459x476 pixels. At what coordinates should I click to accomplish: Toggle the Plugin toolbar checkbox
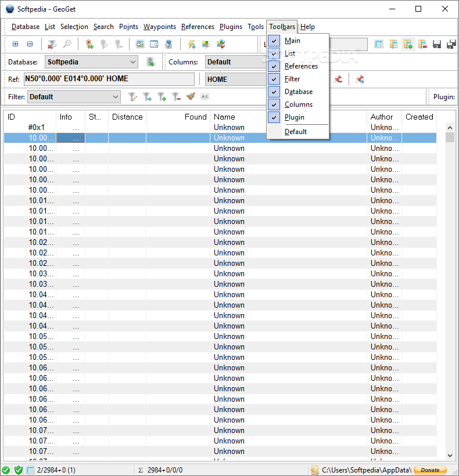[x=274, y=117]
